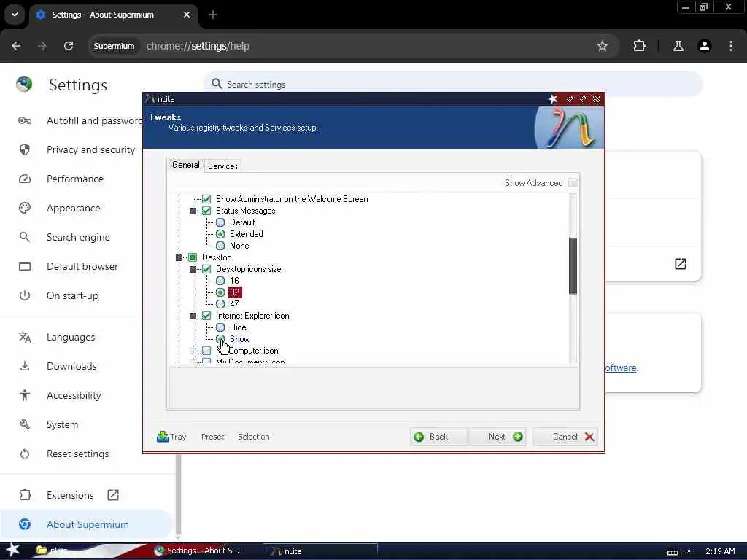
Task: Select the Extended status messages option
Action: coord(220,234)
